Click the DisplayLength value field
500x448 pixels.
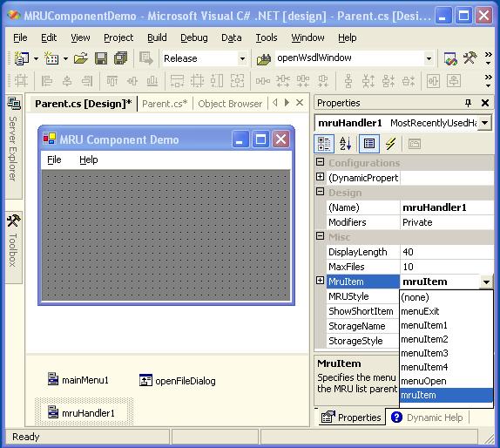click(x=446, y=252)
